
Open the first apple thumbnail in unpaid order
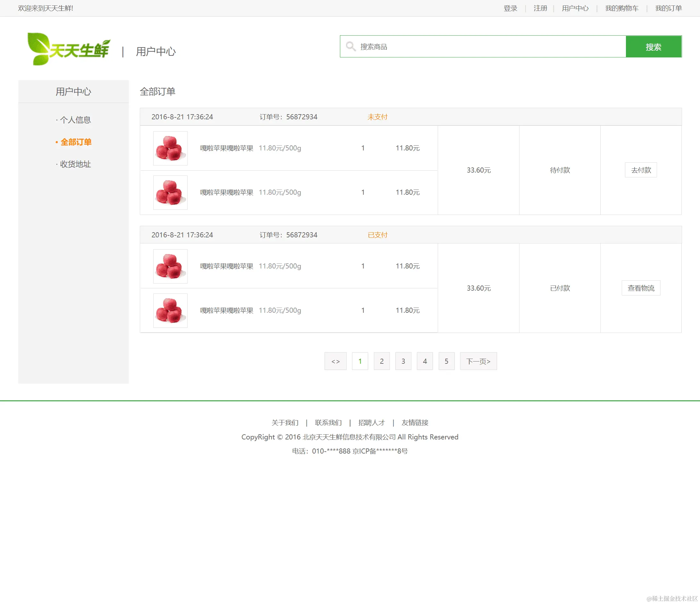(170, 149)
